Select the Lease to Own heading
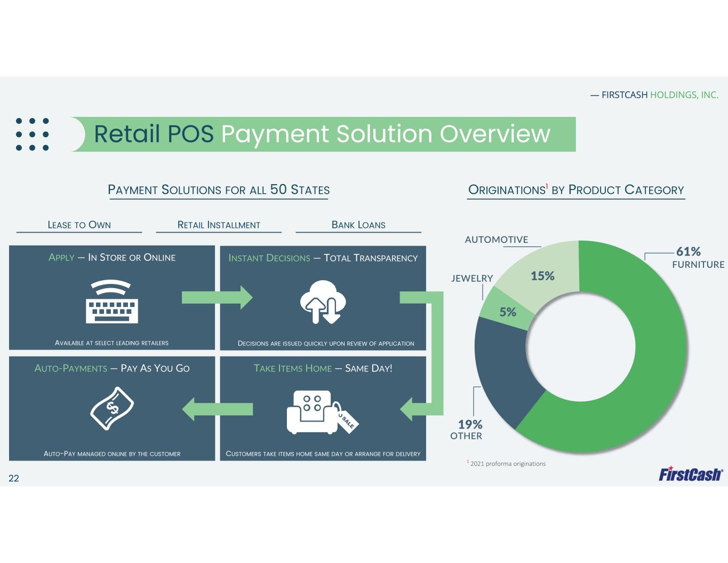The image size is (728, 563). [x=79, y=225]
